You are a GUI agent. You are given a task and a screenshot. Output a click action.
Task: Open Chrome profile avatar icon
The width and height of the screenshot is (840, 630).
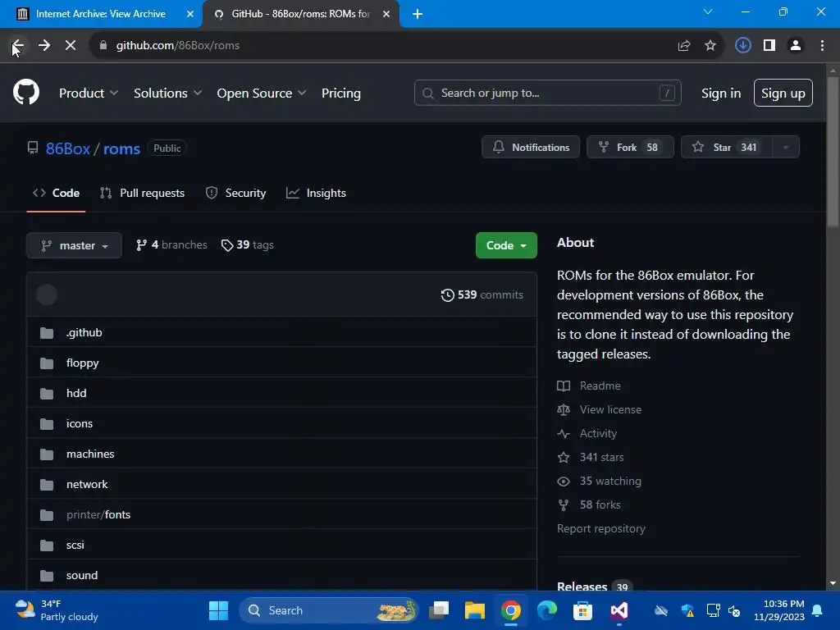[796, 46]
